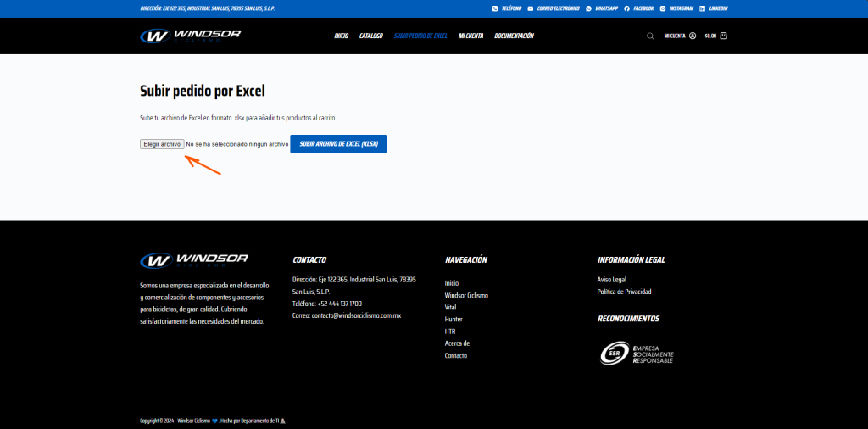Click the Elegir archivo file chooser button
Image resolution: width=868 pixels, height=429 pixels.
point(162,144)
